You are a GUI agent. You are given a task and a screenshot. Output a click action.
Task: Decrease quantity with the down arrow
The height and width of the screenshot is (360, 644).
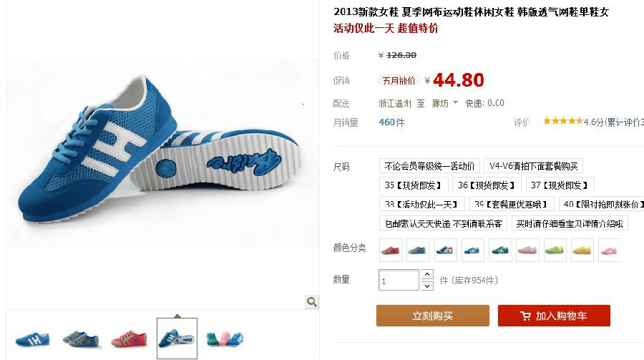pos(427,286)
